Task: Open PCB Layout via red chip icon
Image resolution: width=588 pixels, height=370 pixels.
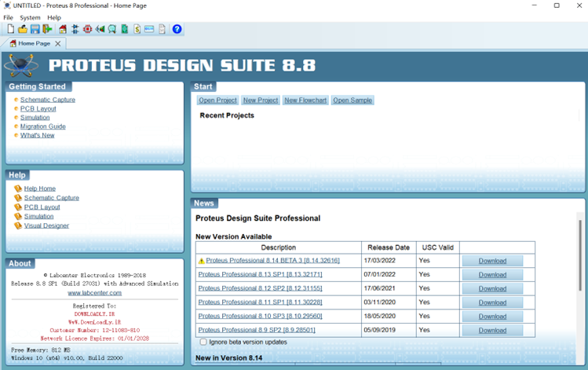Action: tap(88, 29)
